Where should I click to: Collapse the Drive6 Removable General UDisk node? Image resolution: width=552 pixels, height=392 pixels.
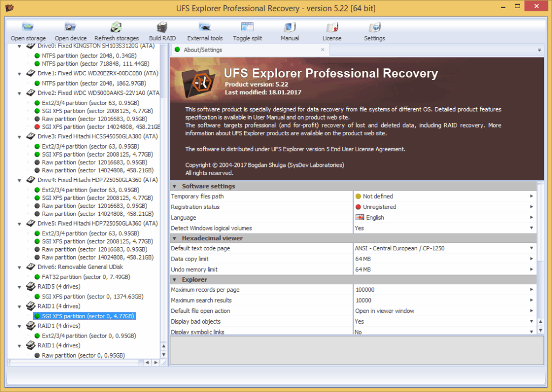19,268
